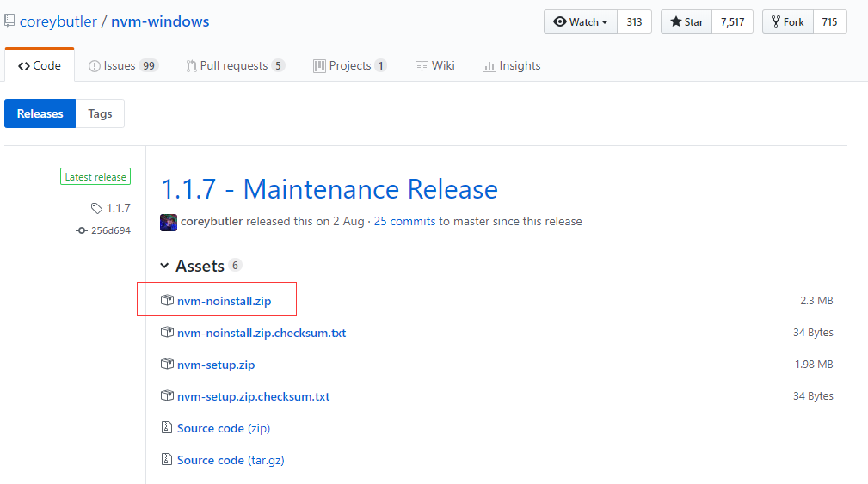Download nvm-noinstall.zip
Image resolution: width=868 pixels, height=484 pixels.
(x=225, y=301)
